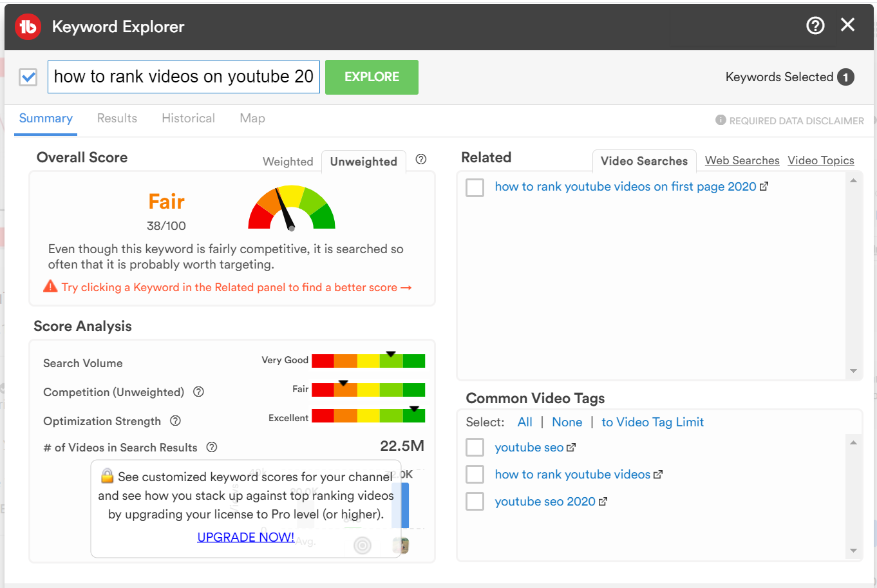The width and height of the screenshot is (877, 588).
Task: Click None to deselect video tags
Action: click(x=567, y=422)
